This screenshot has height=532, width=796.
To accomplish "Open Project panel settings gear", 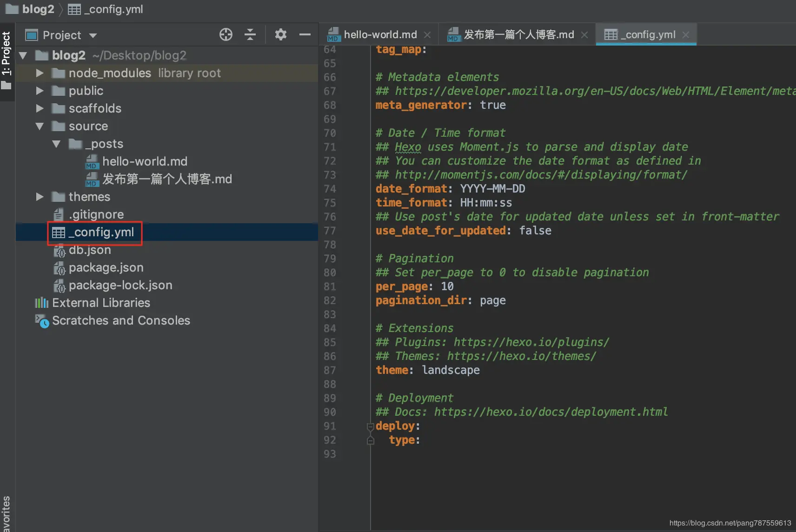I will click(x=280, y=35).
